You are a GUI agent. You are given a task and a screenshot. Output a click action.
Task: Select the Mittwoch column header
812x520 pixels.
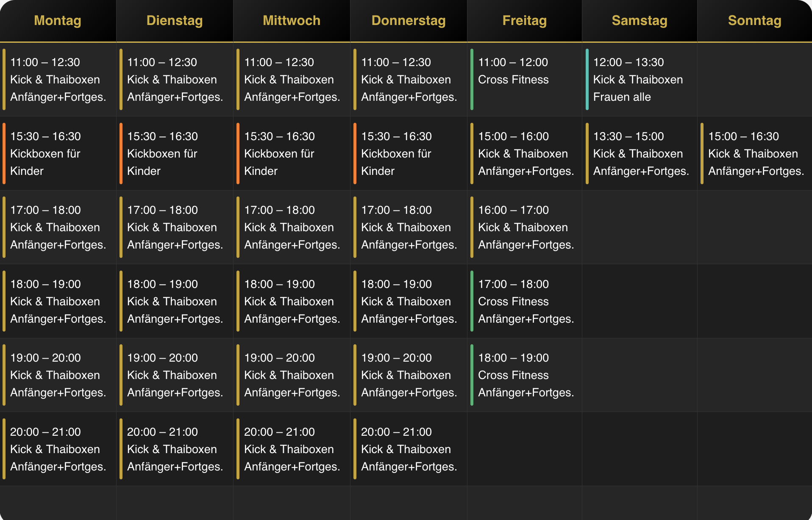point(292,20)
